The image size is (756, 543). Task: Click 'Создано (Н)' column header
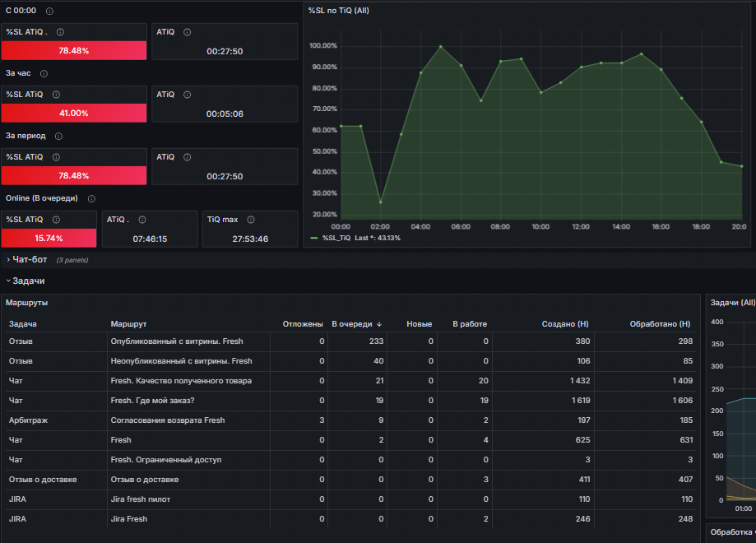[x=565, y=324]
